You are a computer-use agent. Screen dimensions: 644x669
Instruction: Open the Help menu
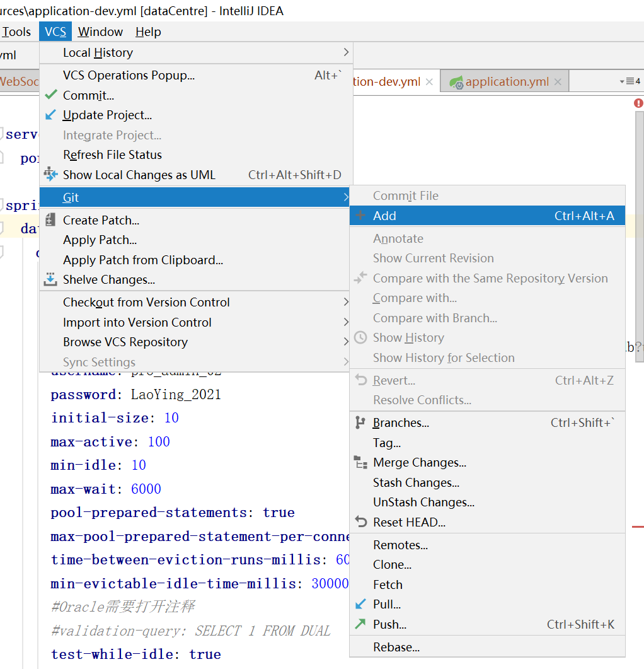coord(148,32)
